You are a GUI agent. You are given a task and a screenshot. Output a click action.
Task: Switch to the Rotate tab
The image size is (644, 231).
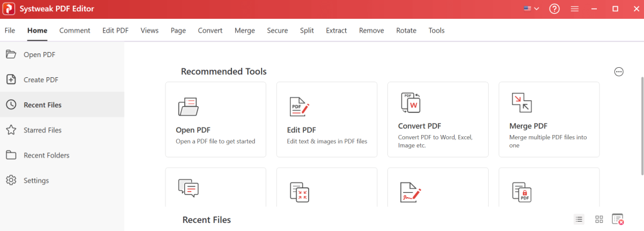(406, 30)
